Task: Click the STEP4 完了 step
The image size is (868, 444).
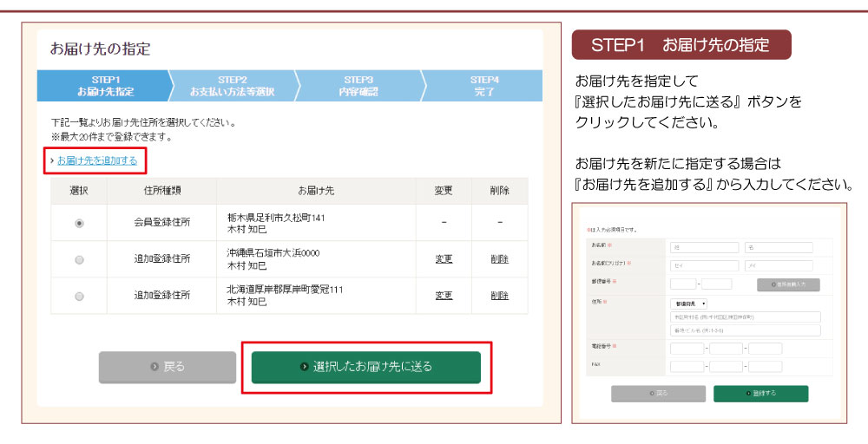Action: click(484, 86)
